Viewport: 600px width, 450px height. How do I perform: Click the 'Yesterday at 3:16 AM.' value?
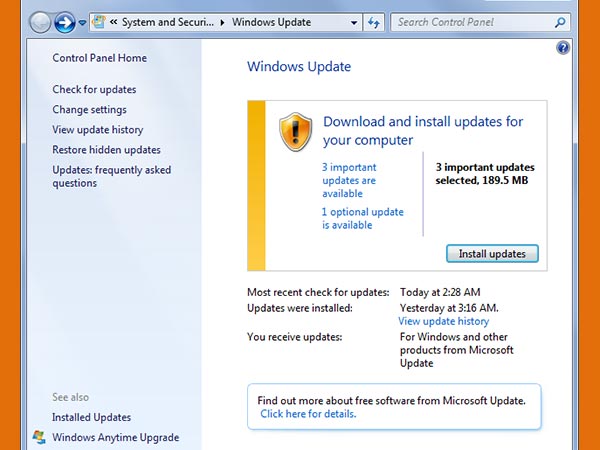449,308
